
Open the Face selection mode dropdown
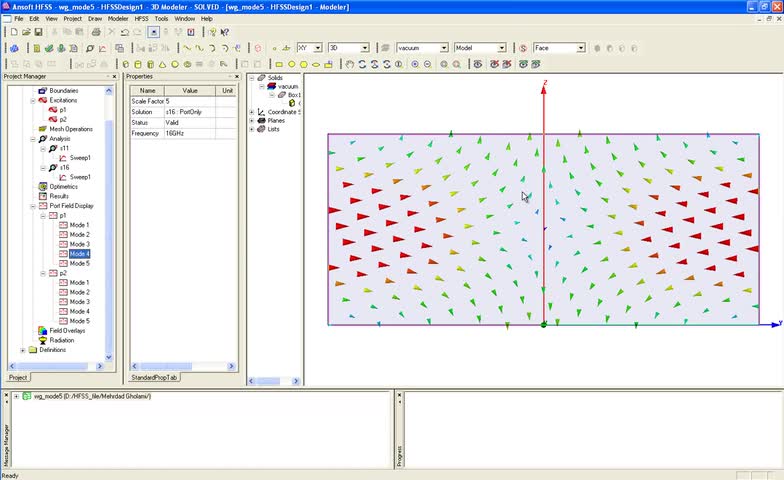580,48
